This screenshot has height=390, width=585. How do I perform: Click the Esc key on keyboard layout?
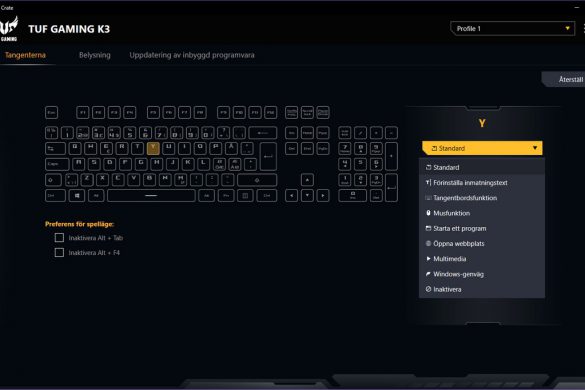tap(51, 112)
